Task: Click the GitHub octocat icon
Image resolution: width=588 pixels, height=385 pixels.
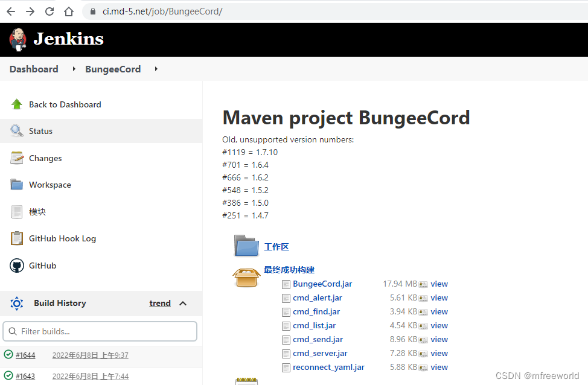Action: (x=16, y=266)
